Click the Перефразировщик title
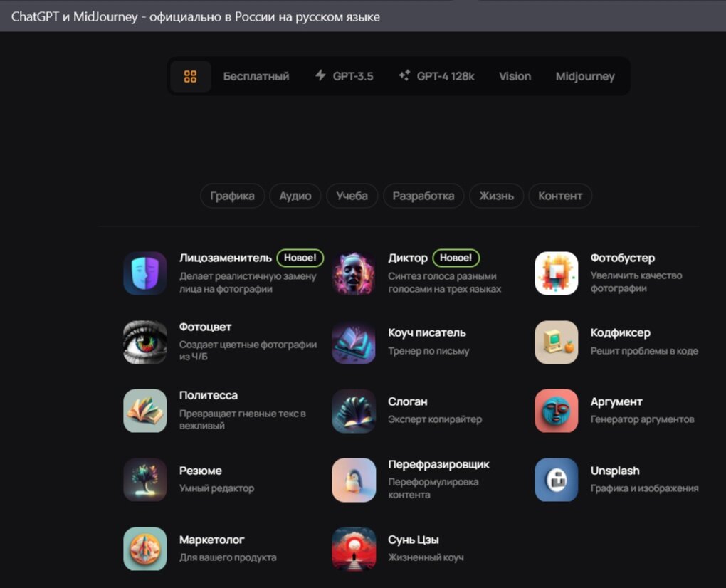Image resolution: width=726 pixels, height=588 pixels. 439,464
